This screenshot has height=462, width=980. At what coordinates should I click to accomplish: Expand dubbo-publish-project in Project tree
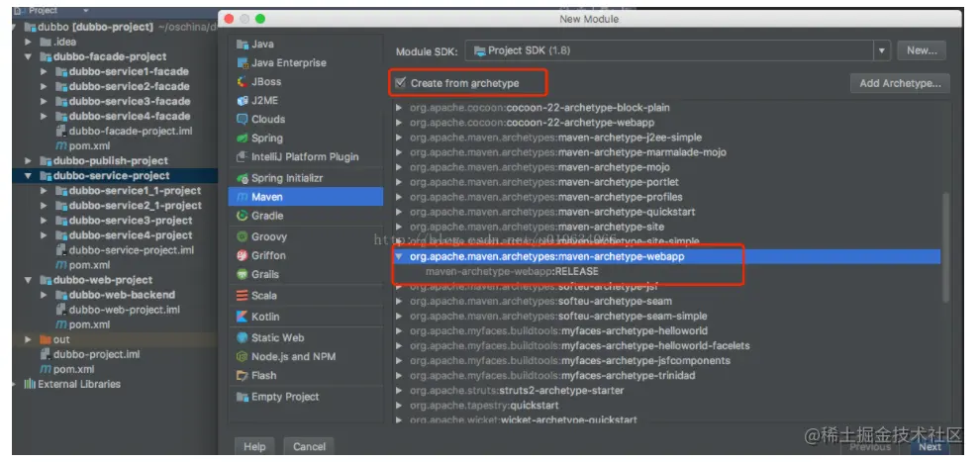[28, 161]
